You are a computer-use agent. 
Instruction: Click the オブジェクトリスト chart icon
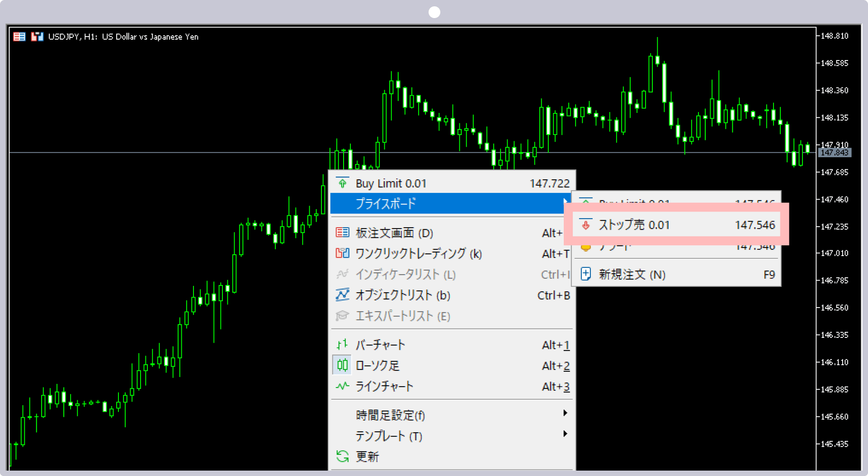coord(343,295)
